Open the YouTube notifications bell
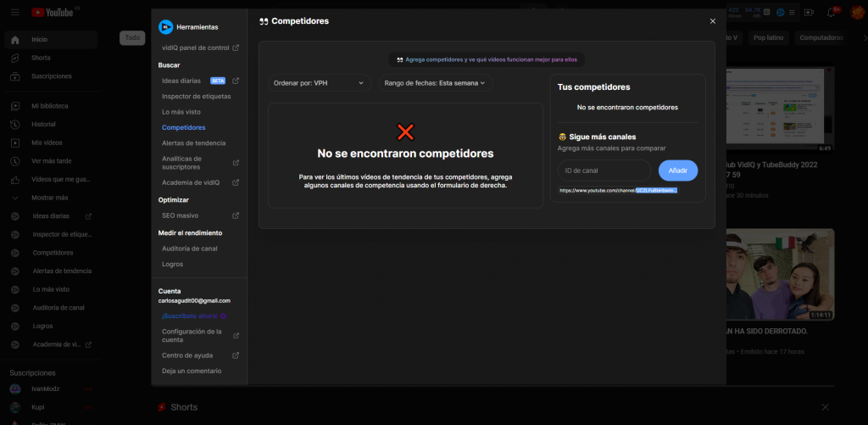868x425 pixels. point(832,13)
